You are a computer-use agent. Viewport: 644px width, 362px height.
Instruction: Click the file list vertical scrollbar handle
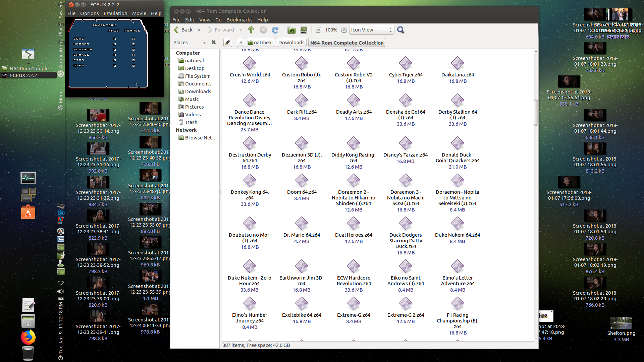[x=536, y=113]
